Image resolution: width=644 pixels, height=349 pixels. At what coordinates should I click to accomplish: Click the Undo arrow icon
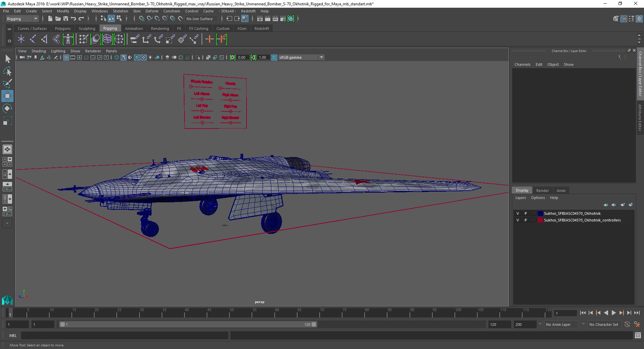[x=73, y=19]
